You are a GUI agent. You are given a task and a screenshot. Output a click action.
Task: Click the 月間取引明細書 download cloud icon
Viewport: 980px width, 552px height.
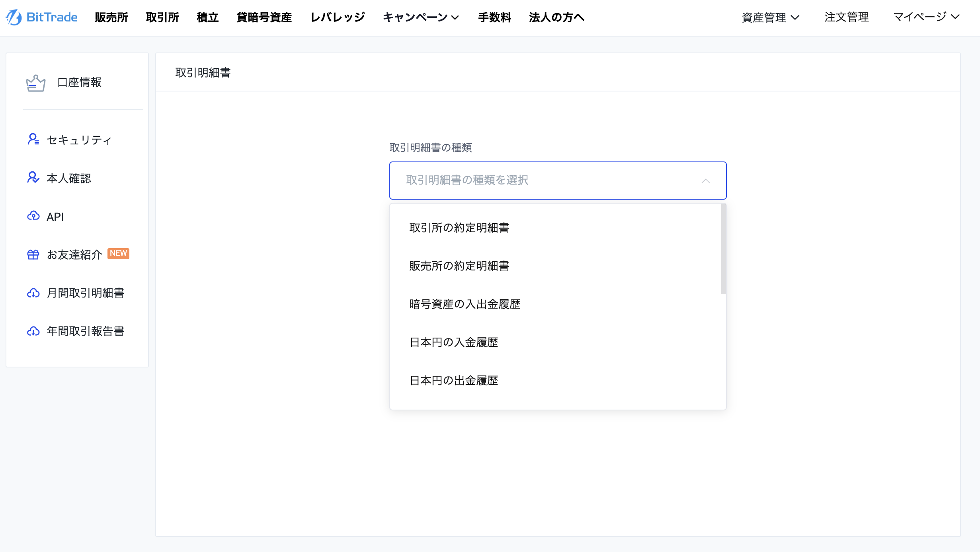(x=33, y=293)
